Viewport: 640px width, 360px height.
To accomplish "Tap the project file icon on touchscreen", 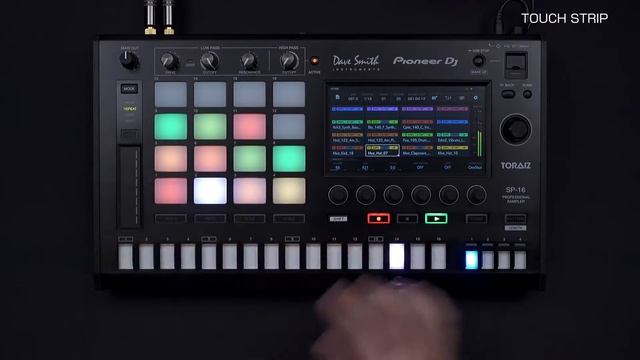I will click(337, 98).
